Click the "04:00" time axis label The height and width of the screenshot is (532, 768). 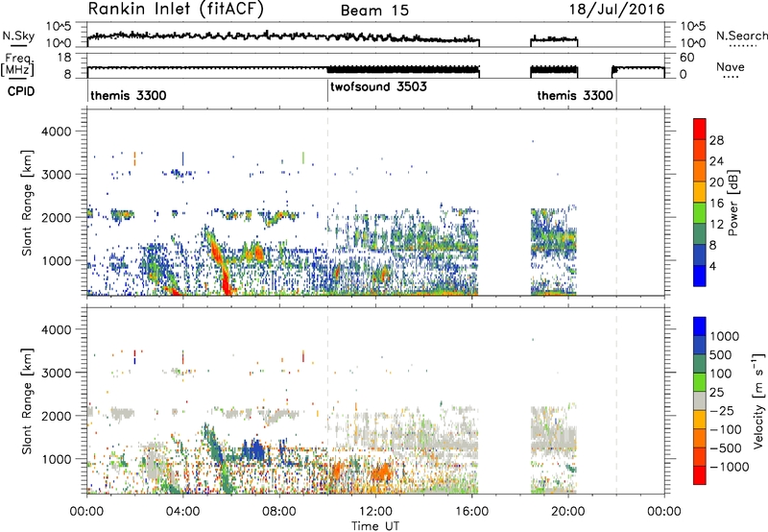coord(183,512)
